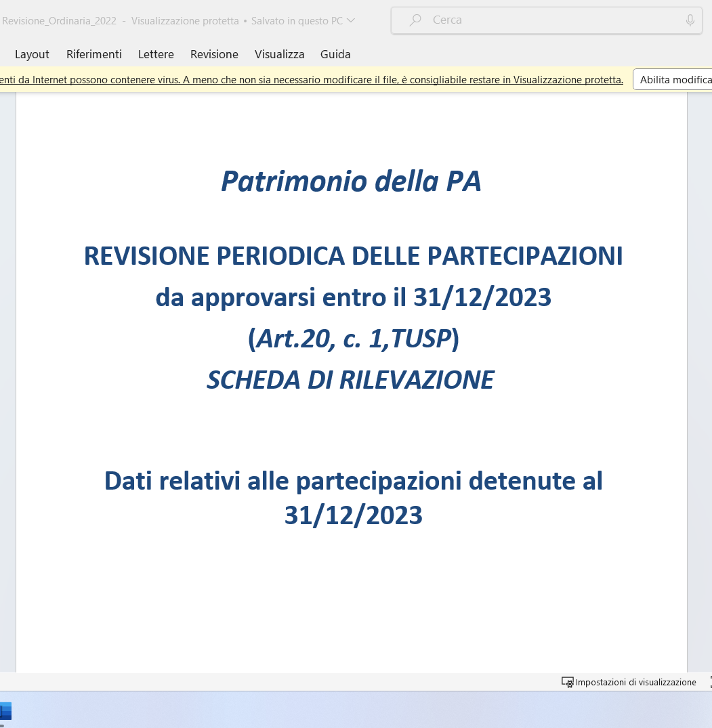
Task: Open the Visualizza tab
Action: tap(279, 54)
